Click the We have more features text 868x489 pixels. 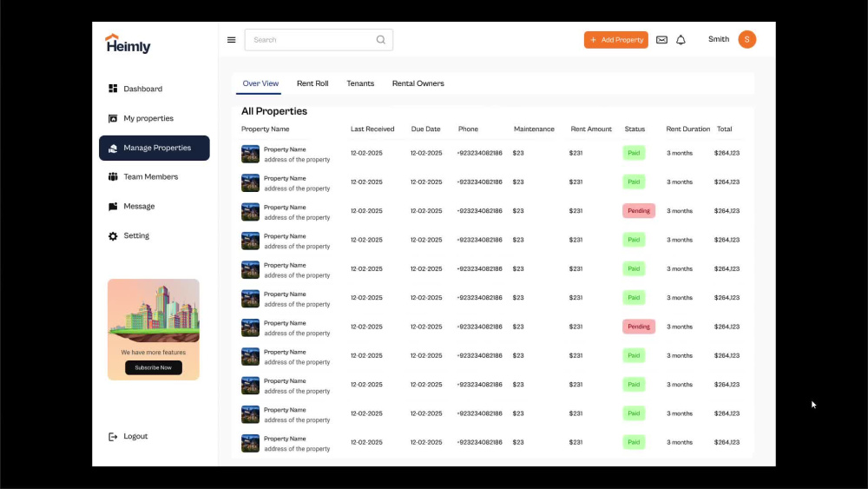(x=154, y=353)
